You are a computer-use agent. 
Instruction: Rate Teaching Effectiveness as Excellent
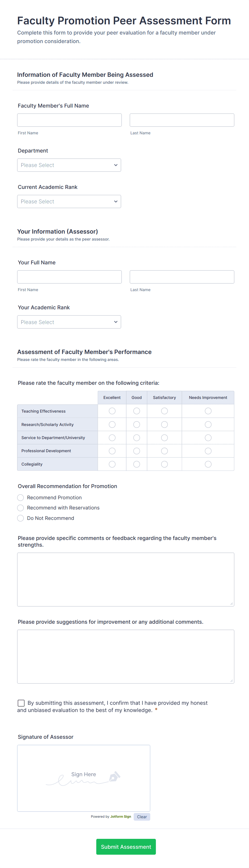[112, 411]
